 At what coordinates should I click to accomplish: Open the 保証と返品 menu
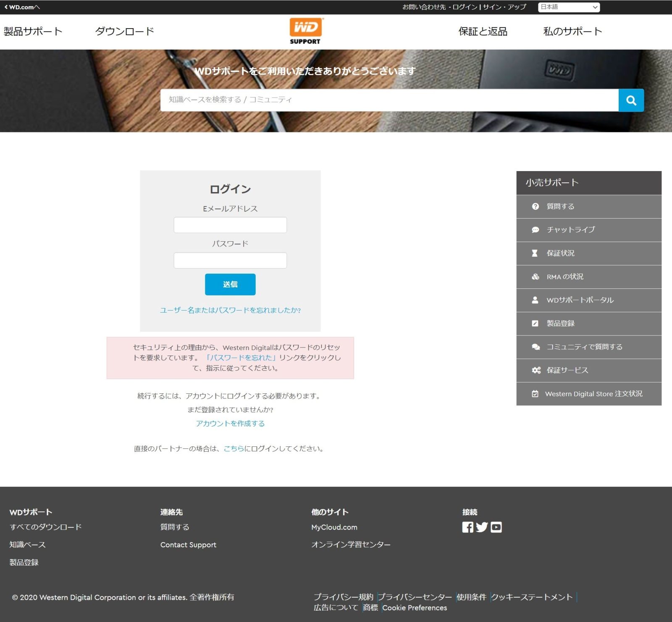tap(483, 32)
